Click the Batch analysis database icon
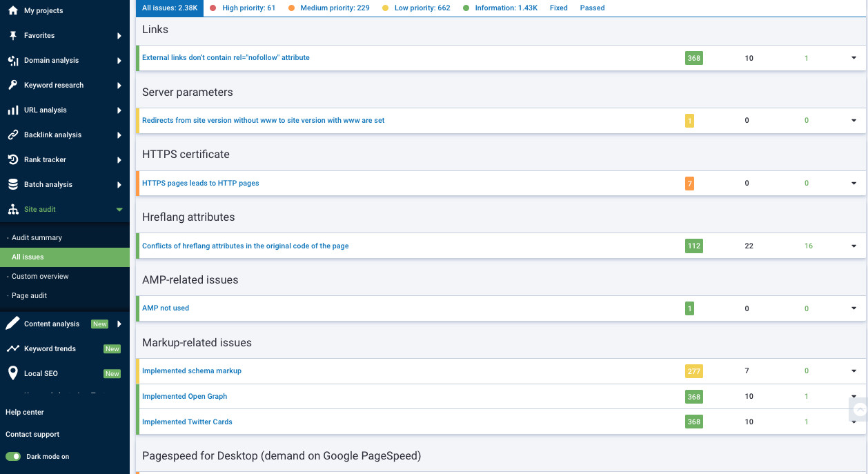868x474 pixels. pos(12,185)
